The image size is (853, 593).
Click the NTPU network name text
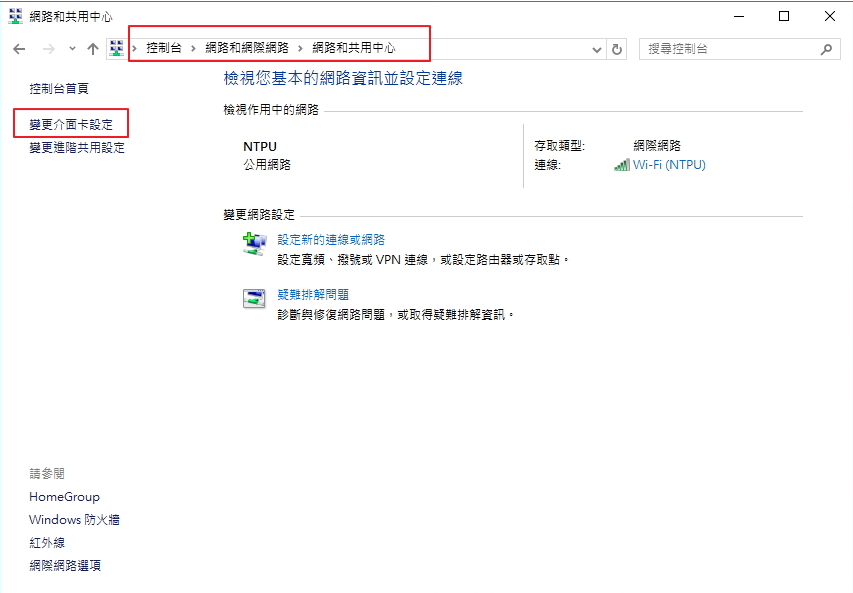(x=260, y=146)
